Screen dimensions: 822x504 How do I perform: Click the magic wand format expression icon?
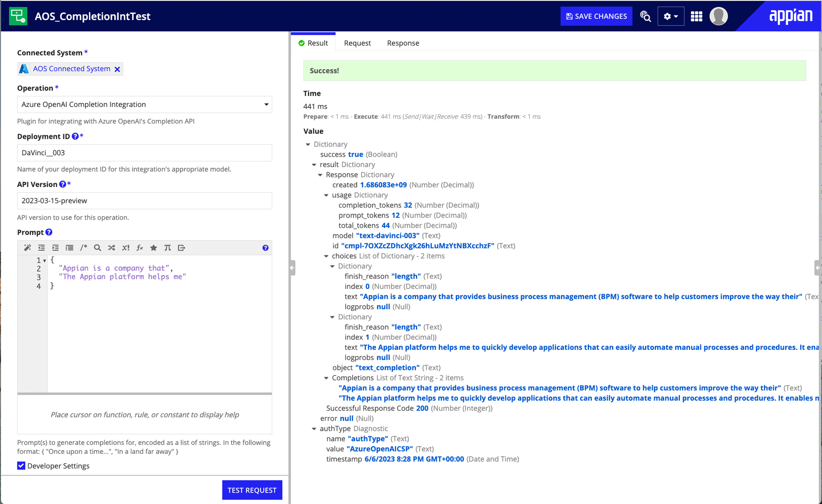pyautogui.click(x=27, y=248)
